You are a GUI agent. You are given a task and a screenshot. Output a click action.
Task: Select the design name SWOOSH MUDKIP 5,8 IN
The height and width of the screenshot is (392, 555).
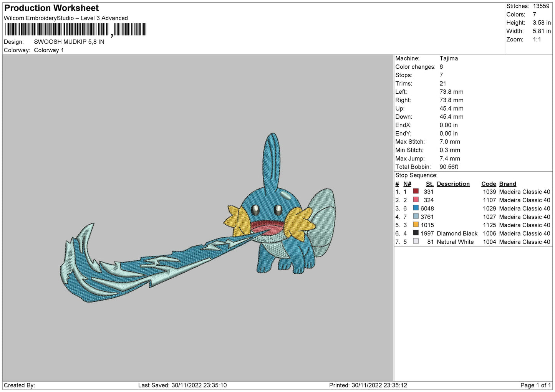click(x=69, y=42)
